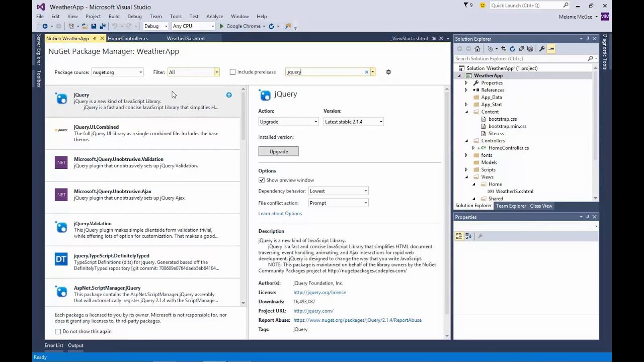Screen dimensions: 644x362
Task: Open NuGet settings gear icon
Action: 388,72
